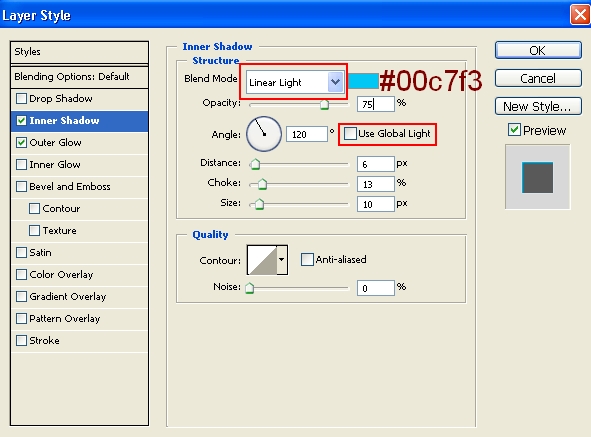This screenshot has height=437, width=591.
Task: Enable Use Global Light checkbox
Action: (x=350, y=133)
